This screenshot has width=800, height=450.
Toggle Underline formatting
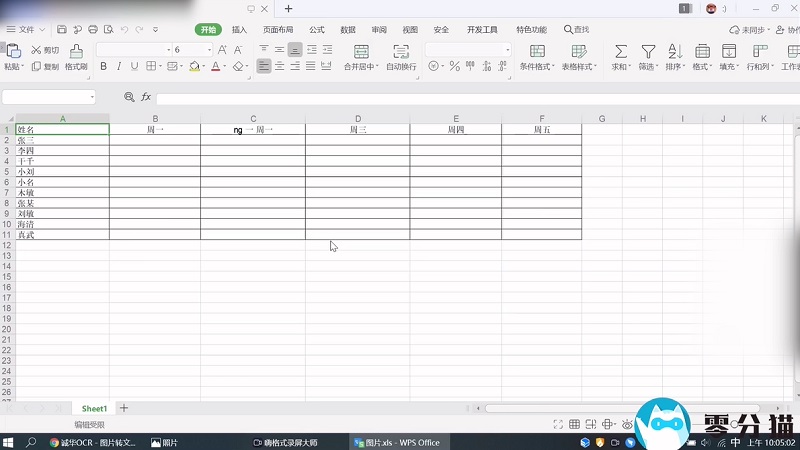(x=134, y=67)
